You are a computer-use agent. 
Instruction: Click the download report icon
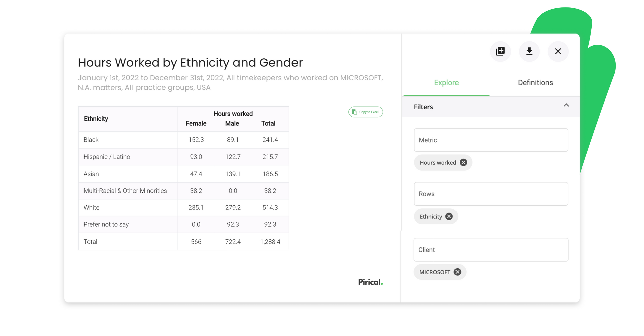pos(529,51)
